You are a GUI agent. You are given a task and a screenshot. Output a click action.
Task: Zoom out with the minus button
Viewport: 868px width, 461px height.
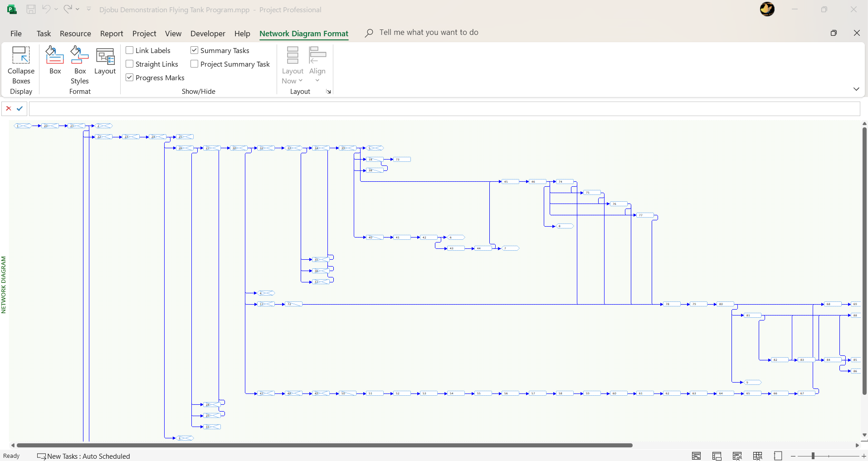tap(793, 456)
